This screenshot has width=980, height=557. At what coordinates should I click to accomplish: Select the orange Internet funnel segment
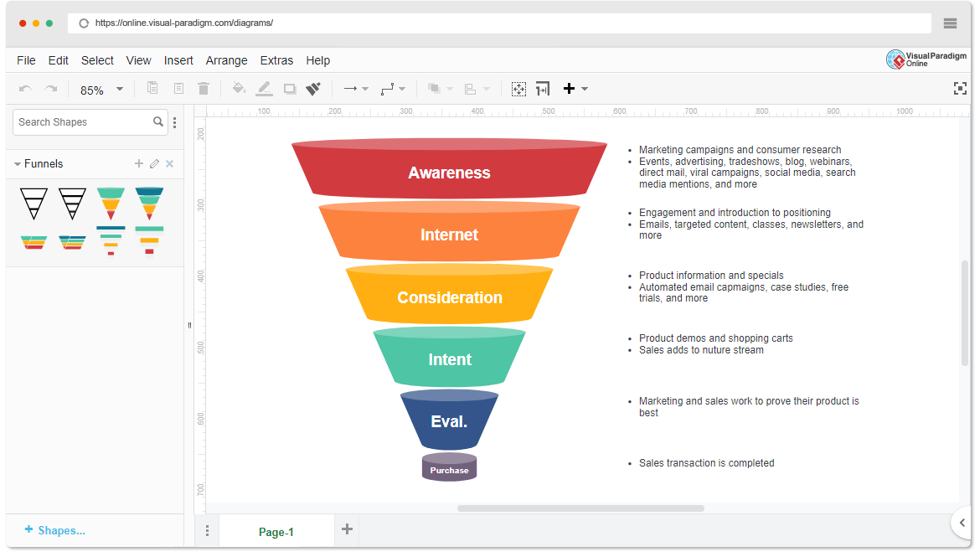click(x=449, y=232)
